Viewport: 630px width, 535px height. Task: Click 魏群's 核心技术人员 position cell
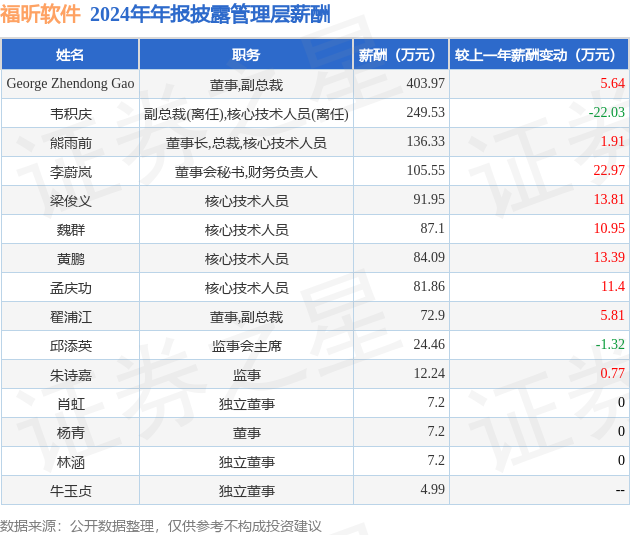pos(246,230)
